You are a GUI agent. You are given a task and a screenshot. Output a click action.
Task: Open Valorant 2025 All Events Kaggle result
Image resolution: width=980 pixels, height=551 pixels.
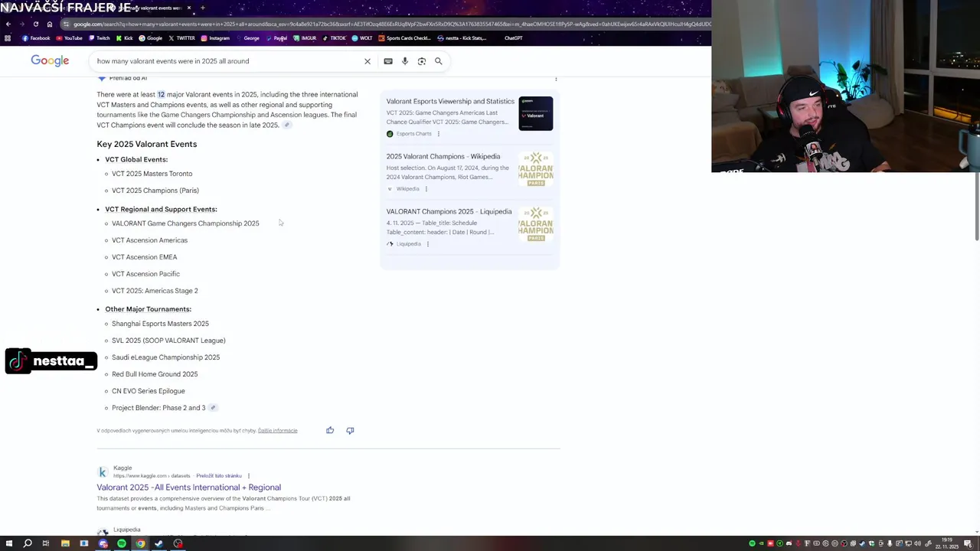(188, 487)
